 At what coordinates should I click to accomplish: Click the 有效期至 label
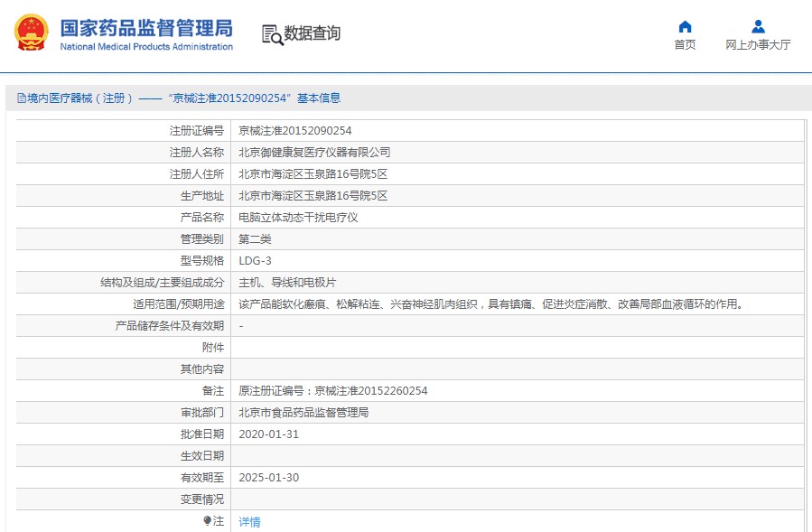point(202,478)
